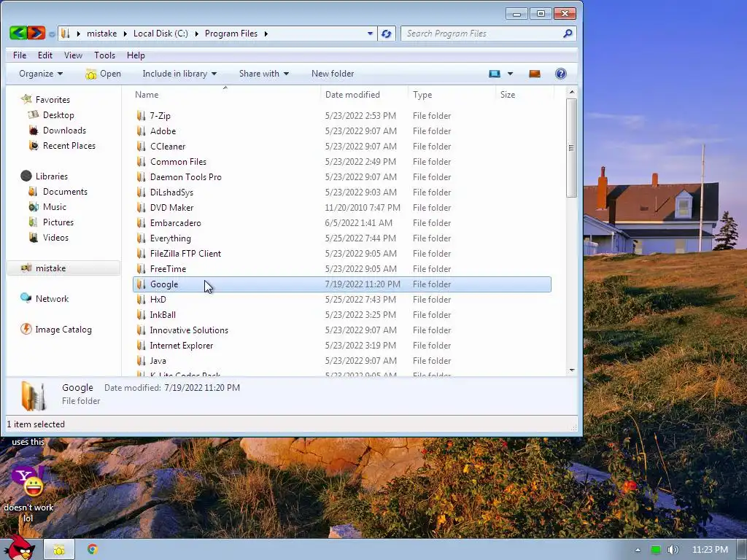Expand the arrow after Local Disk (C:)
747x560 pixels.
pyautogui.click(x=196, y=34)
